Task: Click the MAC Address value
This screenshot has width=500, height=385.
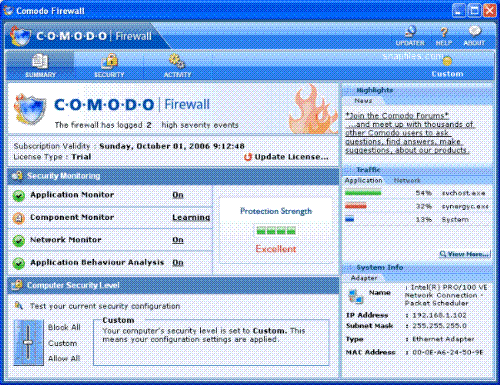Action: pos(447,352)
